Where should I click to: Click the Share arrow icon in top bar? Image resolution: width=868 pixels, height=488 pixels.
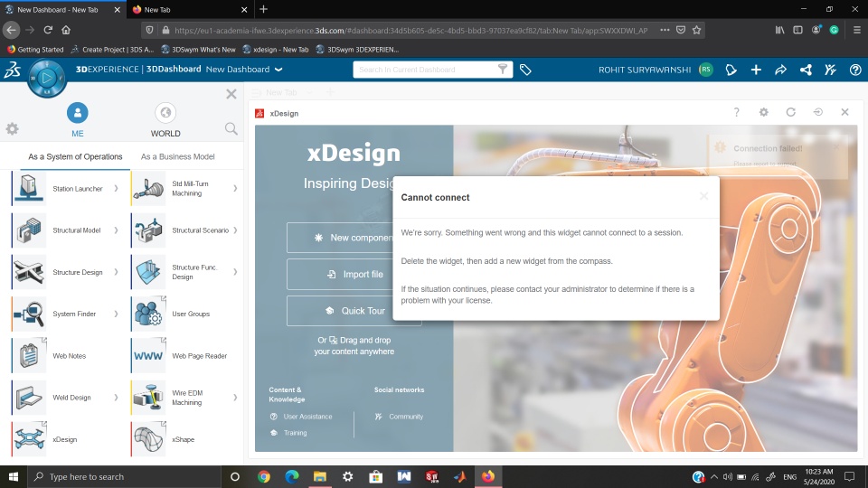pos(780,70)
